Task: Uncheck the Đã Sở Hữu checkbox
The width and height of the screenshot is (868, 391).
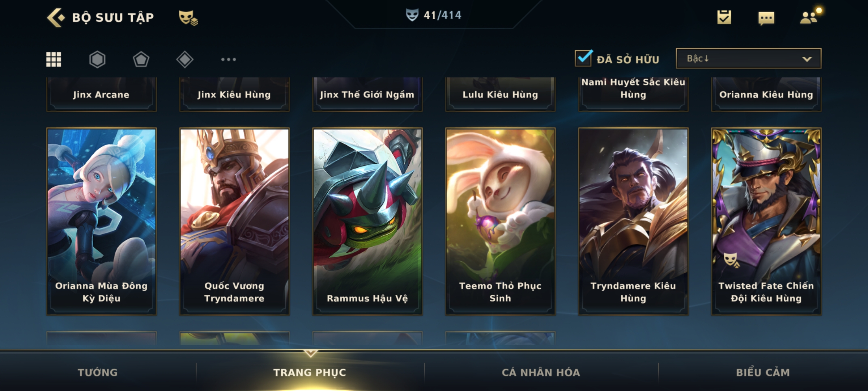Action: [x=583, y=58]
